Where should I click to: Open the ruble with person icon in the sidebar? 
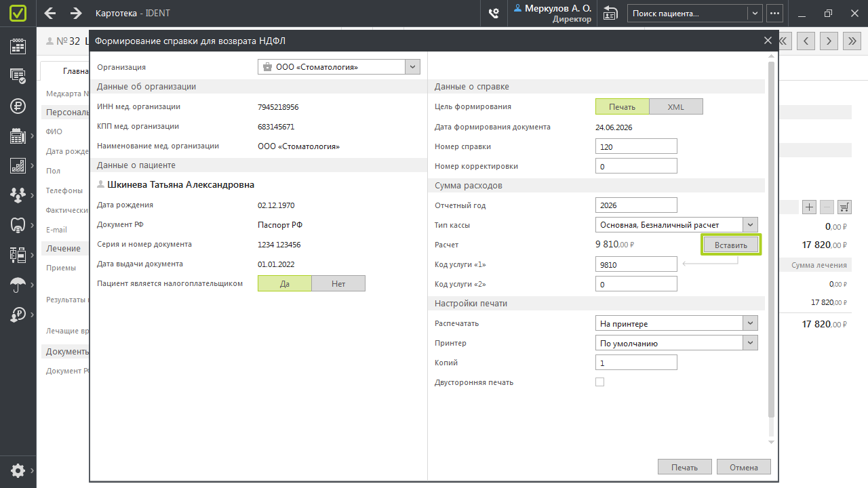click(x=18, y=314)
